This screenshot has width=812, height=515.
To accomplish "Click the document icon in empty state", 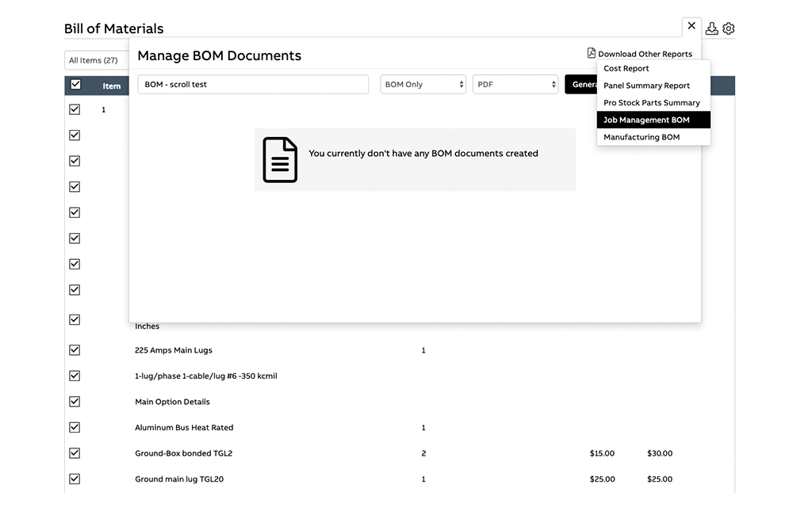I will tap(280, 159).
